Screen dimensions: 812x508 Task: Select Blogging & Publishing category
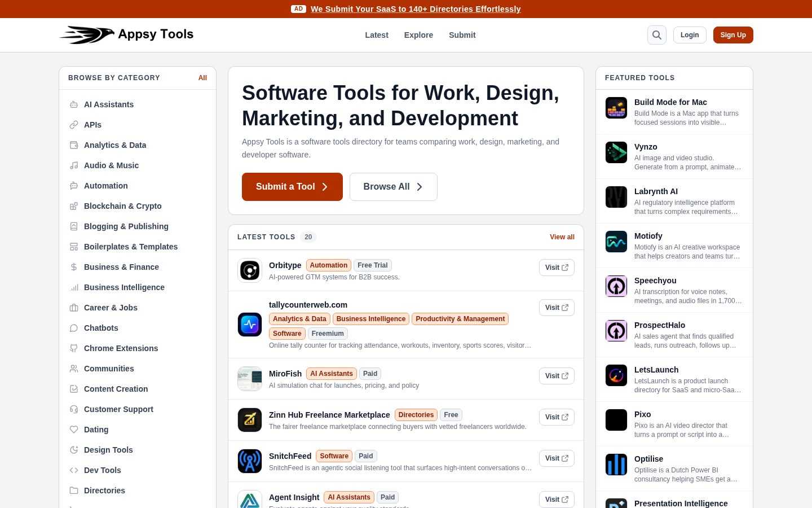pyautogui.click(x=138, y=226)
